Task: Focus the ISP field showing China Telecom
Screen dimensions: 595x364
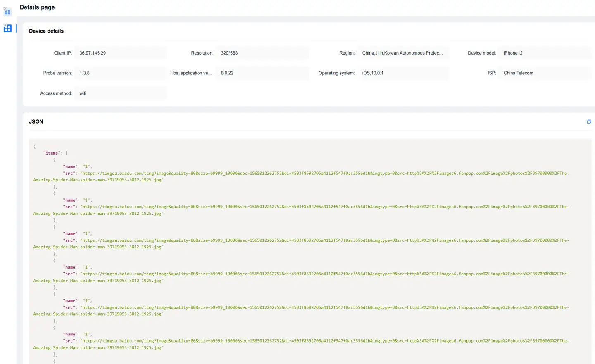Action: [x=544, y=73]
